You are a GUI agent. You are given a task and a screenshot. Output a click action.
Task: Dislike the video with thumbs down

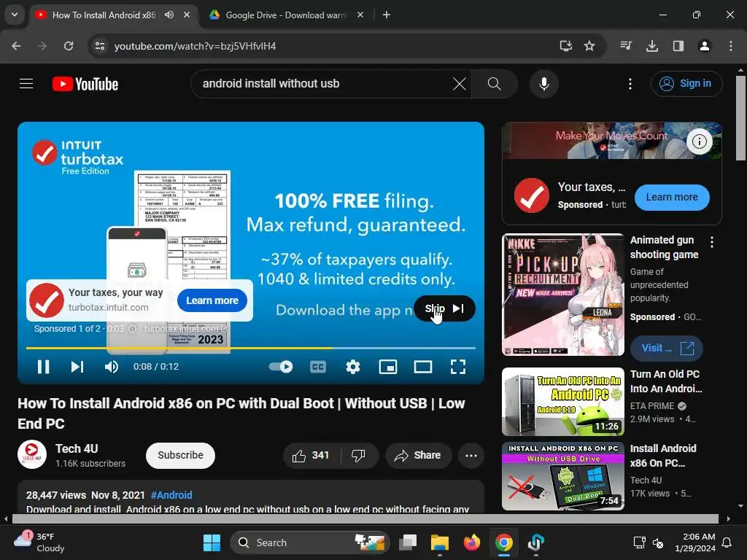pos(358,456)
